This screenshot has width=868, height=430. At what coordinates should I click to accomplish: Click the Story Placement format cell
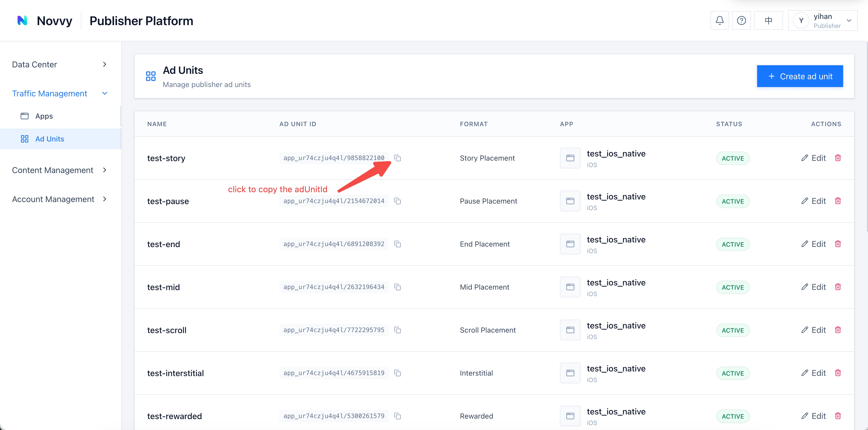(x=487, y=158)
